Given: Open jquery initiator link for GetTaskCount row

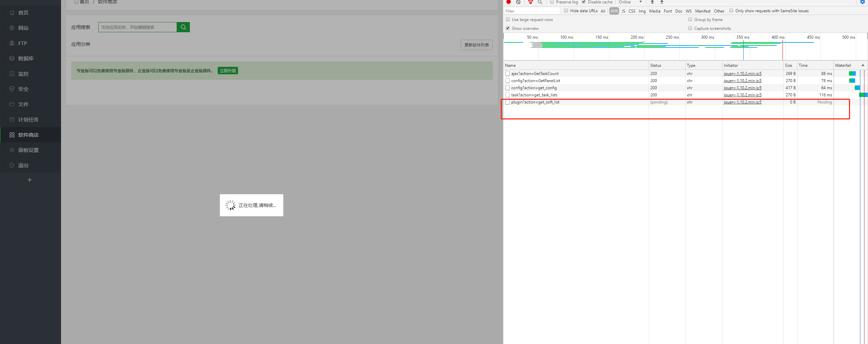Looking at the screenshot, I should point(743,74).
